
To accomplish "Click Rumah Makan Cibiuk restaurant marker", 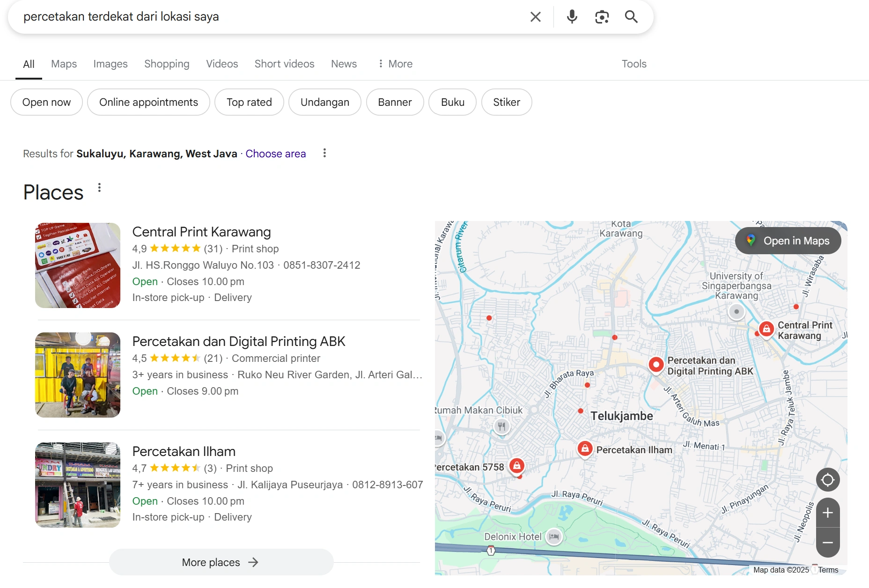I will 501,426.
